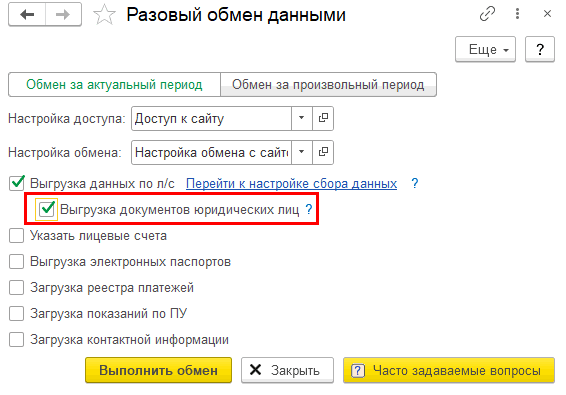
Task: Open help with the question mark button
Action: [540, 49]
